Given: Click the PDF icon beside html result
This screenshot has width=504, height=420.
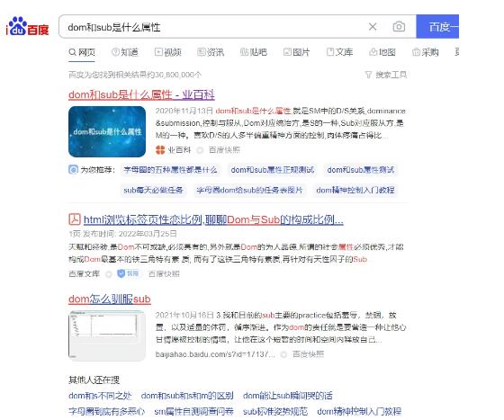Looking at the screenshot, I should (75, 219).
